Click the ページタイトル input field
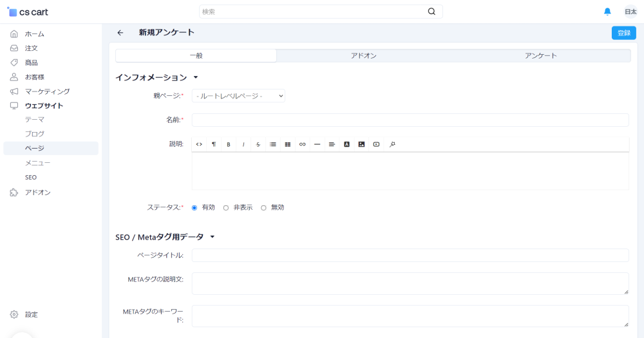The height and width of the screenshot is (338, 644). [410, 255]
